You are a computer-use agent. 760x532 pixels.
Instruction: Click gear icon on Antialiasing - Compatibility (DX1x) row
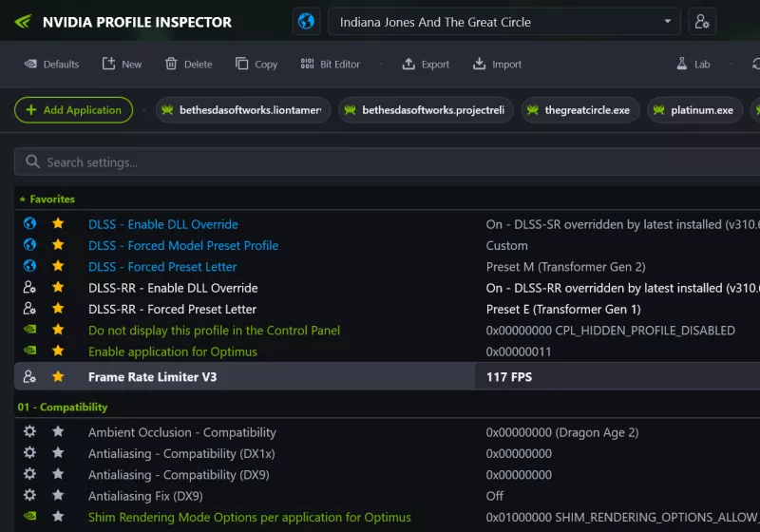tap(29, 452)
